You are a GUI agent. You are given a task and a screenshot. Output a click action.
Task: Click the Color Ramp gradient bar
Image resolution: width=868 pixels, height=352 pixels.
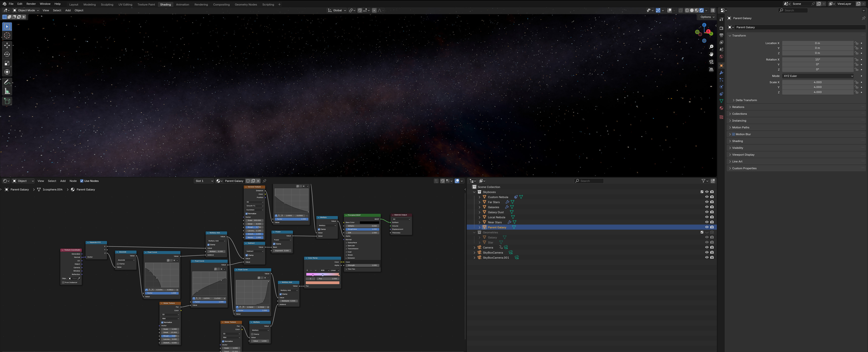point(322,275)
